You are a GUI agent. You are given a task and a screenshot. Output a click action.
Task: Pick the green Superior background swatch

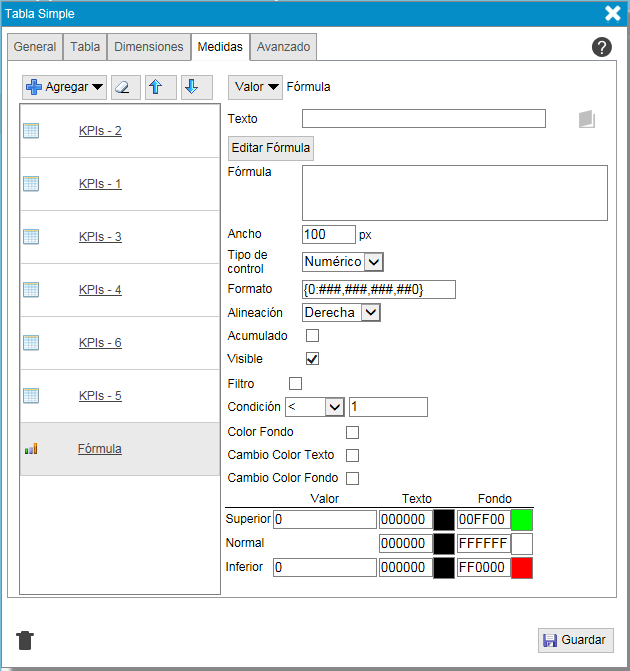pos(522,520)
